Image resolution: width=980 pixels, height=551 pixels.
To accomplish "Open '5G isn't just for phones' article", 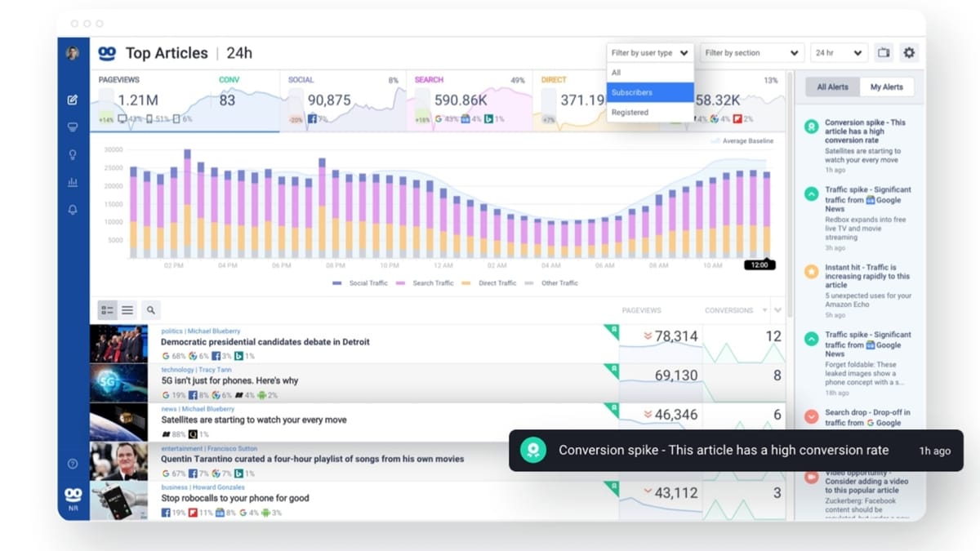I will point(229,380).
